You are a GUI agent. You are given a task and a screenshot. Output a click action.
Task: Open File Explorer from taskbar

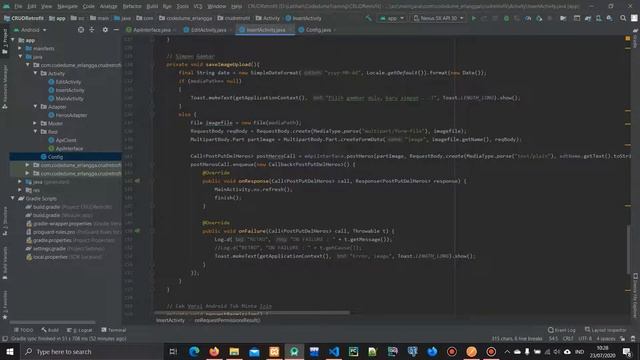point(234,351)
